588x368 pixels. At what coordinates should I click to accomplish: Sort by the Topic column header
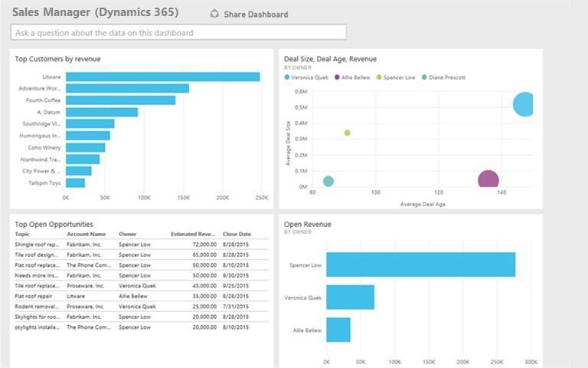coord(22,234)
